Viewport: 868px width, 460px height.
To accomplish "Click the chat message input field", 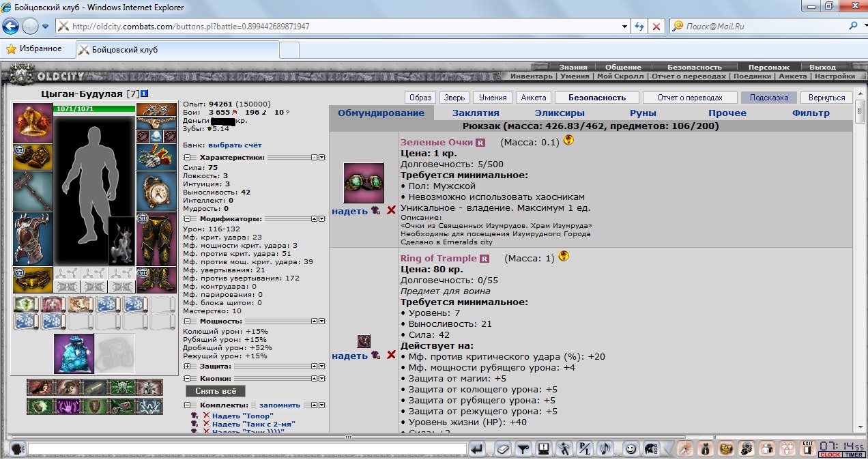I will click(246, 449).
